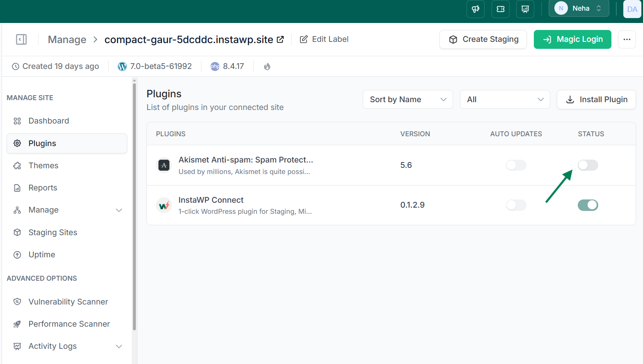Open the Sort by Name dropdown
Viewport: 643px width, 364px height.
coord(407,99)
